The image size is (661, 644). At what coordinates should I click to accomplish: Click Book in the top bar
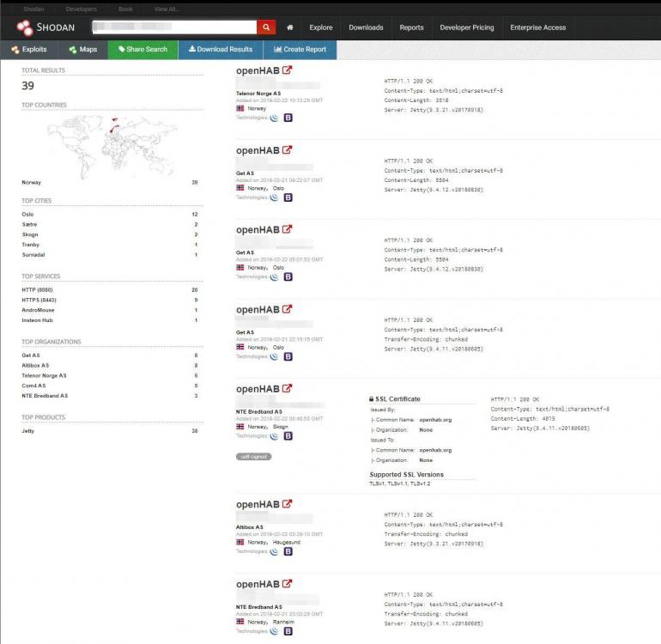coord(125,9)
